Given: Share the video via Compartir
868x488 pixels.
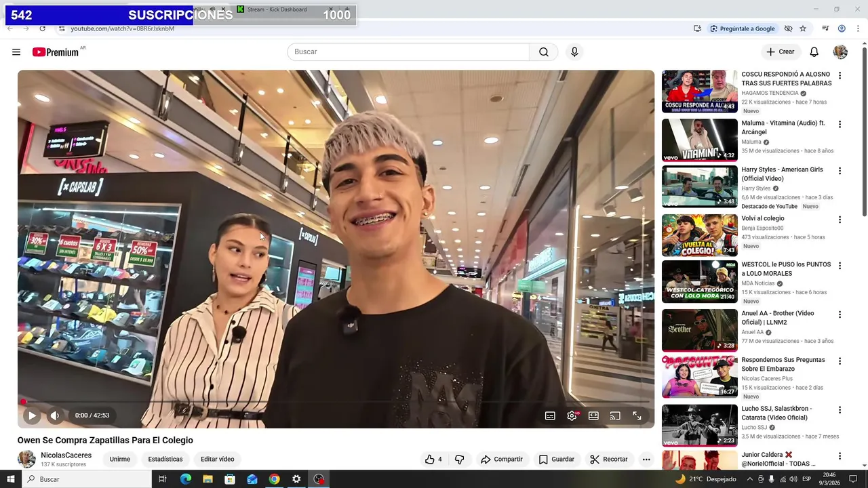Looking at the screenshot, I should (501, 460).
